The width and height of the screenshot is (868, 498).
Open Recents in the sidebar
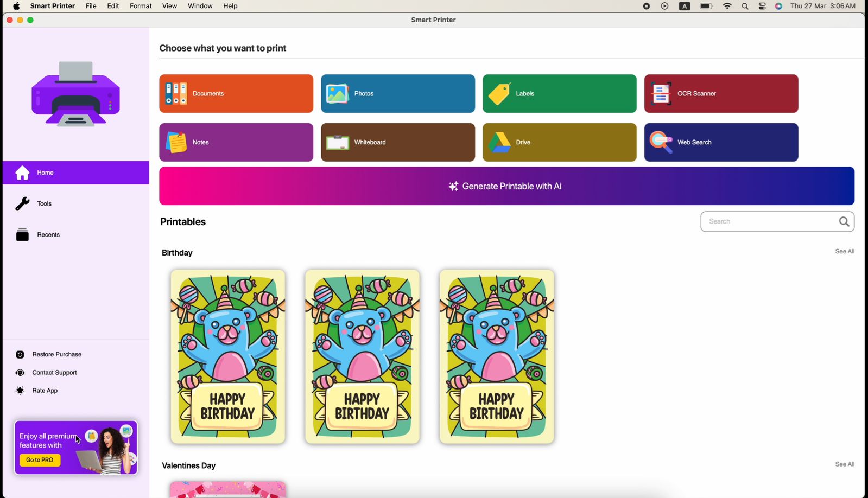point(48,235)
